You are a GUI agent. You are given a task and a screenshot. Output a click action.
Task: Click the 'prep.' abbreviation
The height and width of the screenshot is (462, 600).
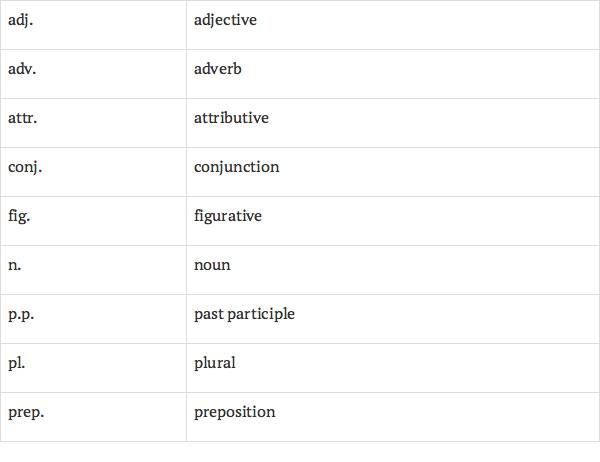click(x=24, y=412)
